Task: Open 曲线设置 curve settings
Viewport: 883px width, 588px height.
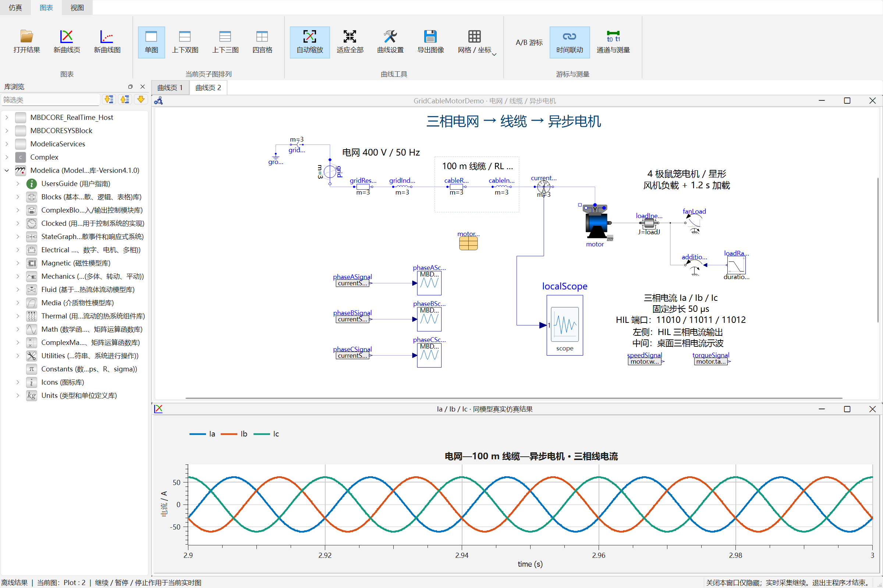Action: point(390,42)
